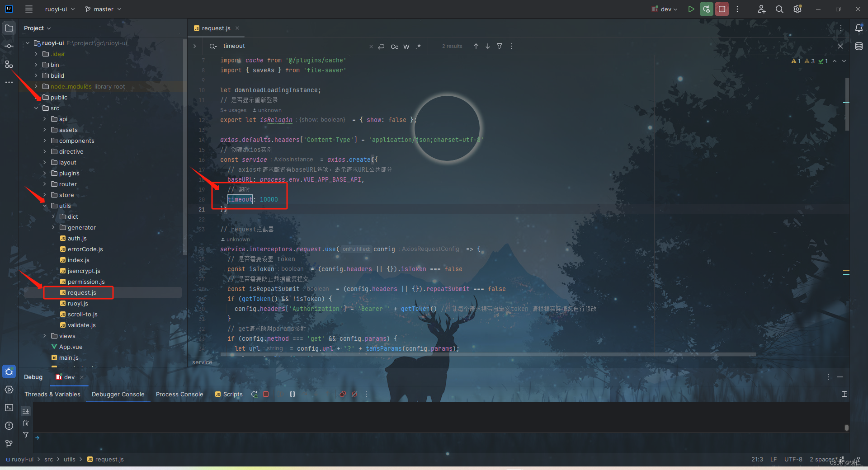The height and width of the screenshot is (470, 868).
Task: Close the search bar
Action: click(x=840, y=46)
